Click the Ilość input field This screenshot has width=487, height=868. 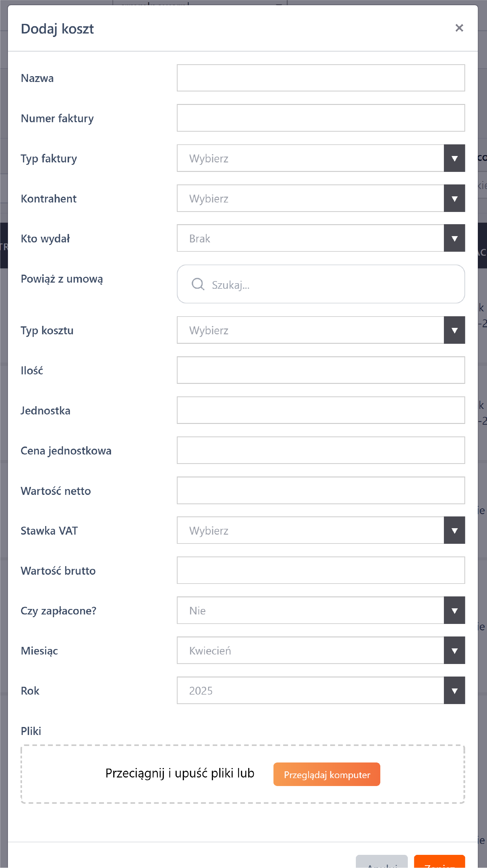click(321, 370)
